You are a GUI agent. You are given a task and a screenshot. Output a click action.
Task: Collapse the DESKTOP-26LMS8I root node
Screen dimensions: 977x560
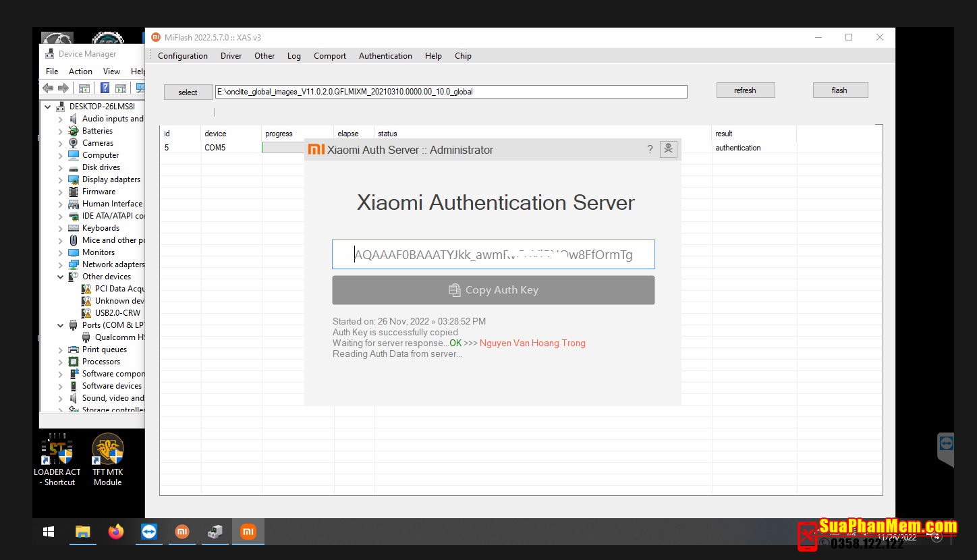pyautogui.click(x=48, y=107)
